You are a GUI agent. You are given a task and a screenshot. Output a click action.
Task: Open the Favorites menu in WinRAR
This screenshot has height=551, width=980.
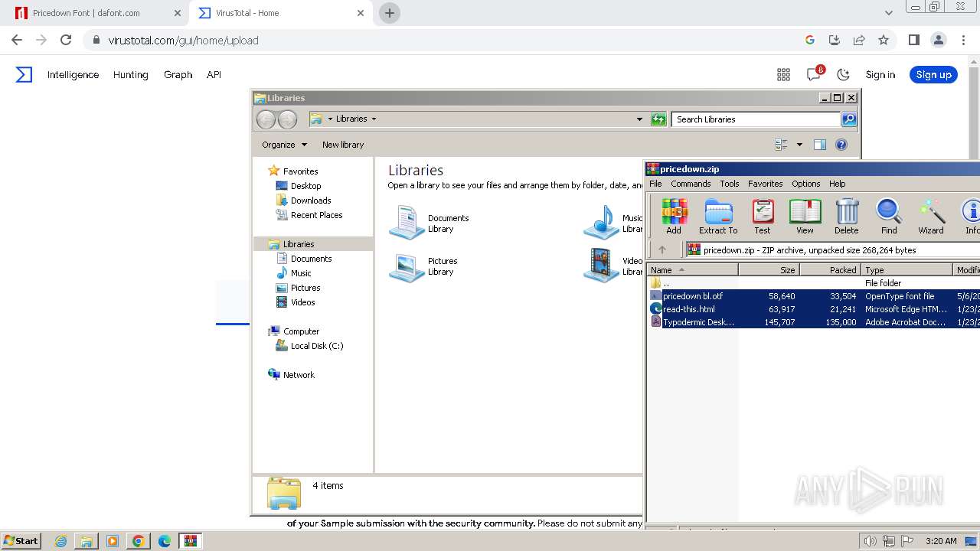click(765, 184)
